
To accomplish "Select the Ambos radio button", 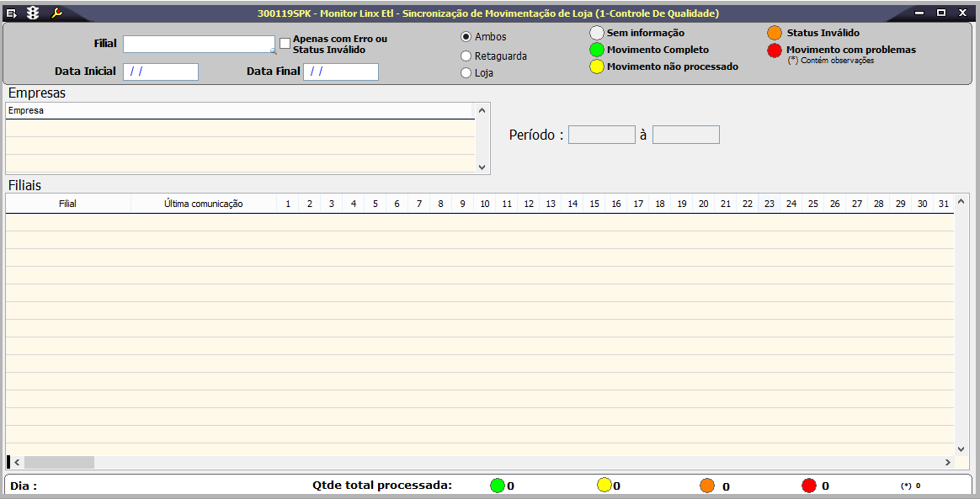I will click(x=466, y=37).
